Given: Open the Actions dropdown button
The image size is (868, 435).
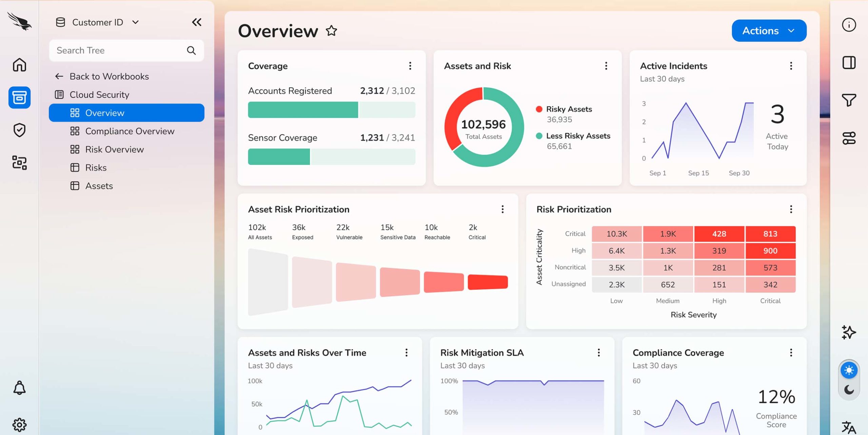Looking at the screenshot, I should tap(769, 31).
